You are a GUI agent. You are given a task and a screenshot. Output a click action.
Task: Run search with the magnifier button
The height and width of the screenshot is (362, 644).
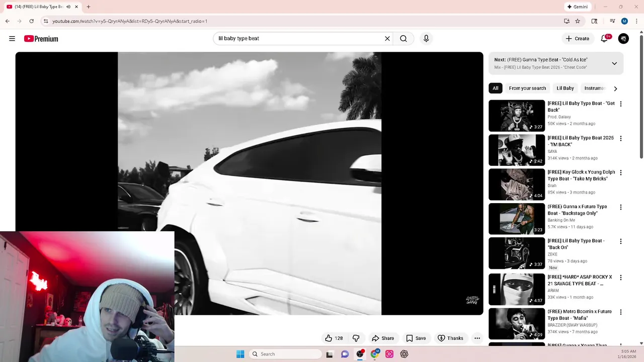[x=404, y=39]
